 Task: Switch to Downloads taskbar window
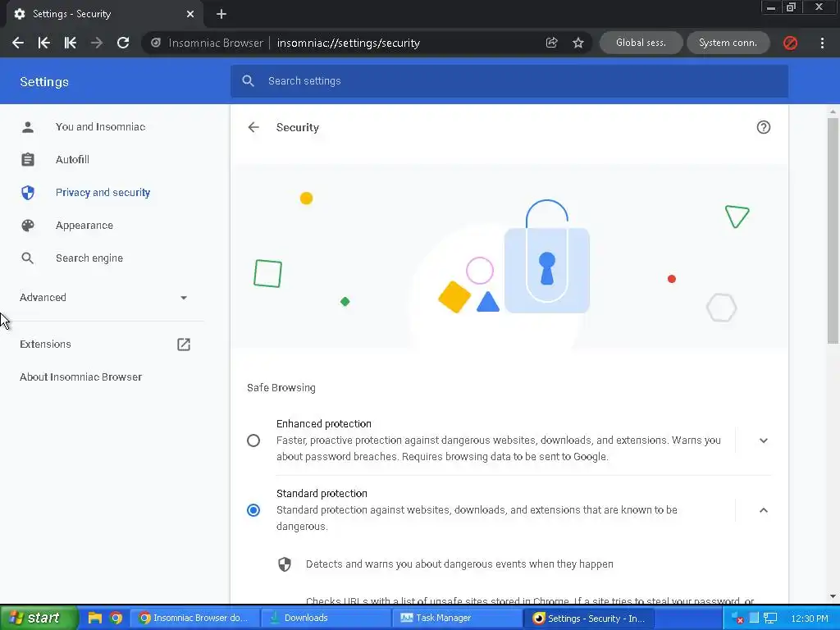[x=326, y=618]
